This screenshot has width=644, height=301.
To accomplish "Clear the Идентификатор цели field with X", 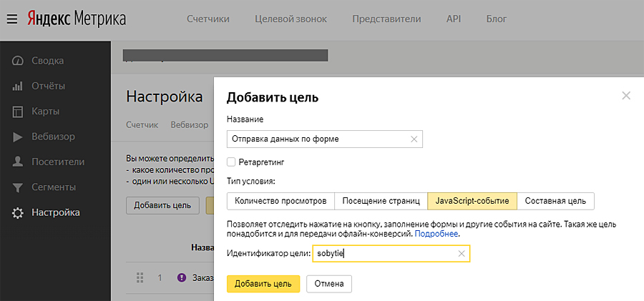I will tap(462, 253).
